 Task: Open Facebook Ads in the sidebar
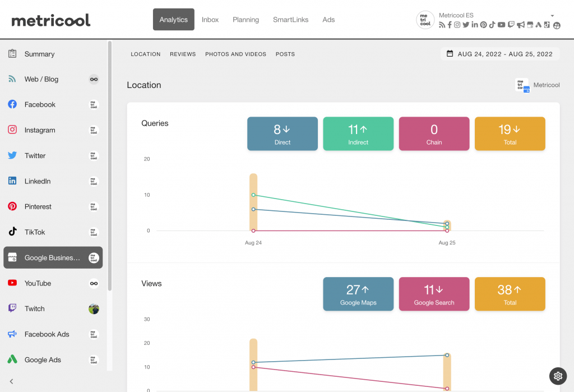click(53, 334)
